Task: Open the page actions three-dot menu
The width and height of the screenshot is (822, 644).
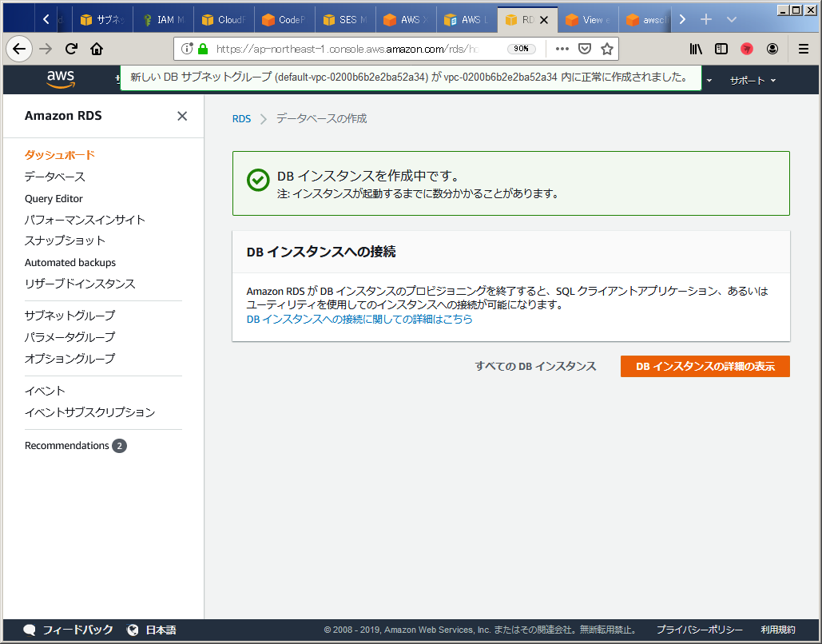Action: (562, 49)
